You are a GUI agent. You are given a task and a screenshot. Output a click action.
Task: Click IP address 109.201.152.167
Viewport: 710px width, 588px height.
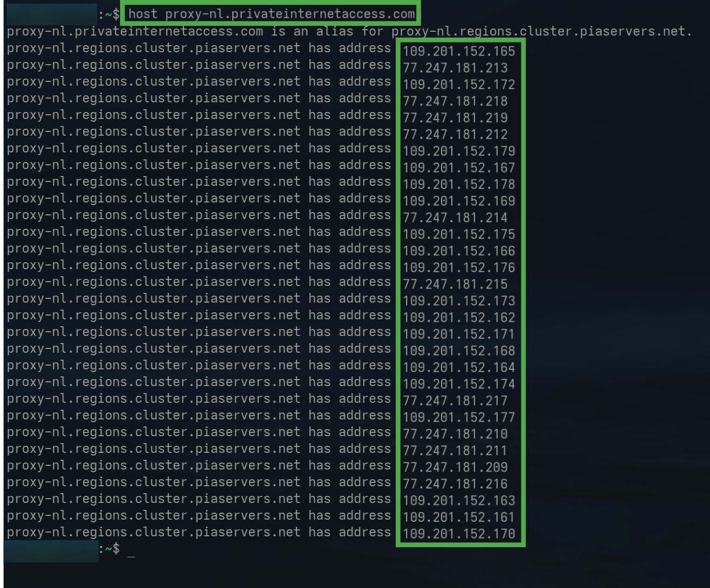(459, 168)
